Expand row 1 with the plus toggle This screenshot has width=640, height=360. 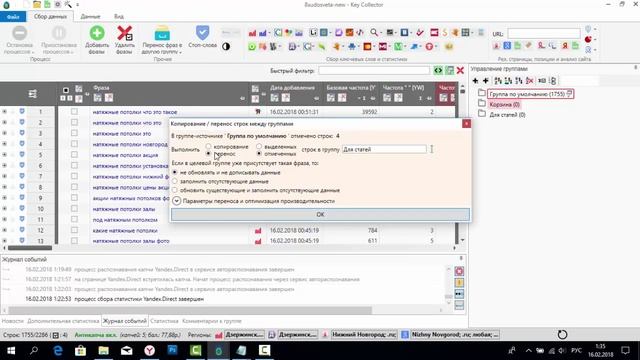pos(4,111)
